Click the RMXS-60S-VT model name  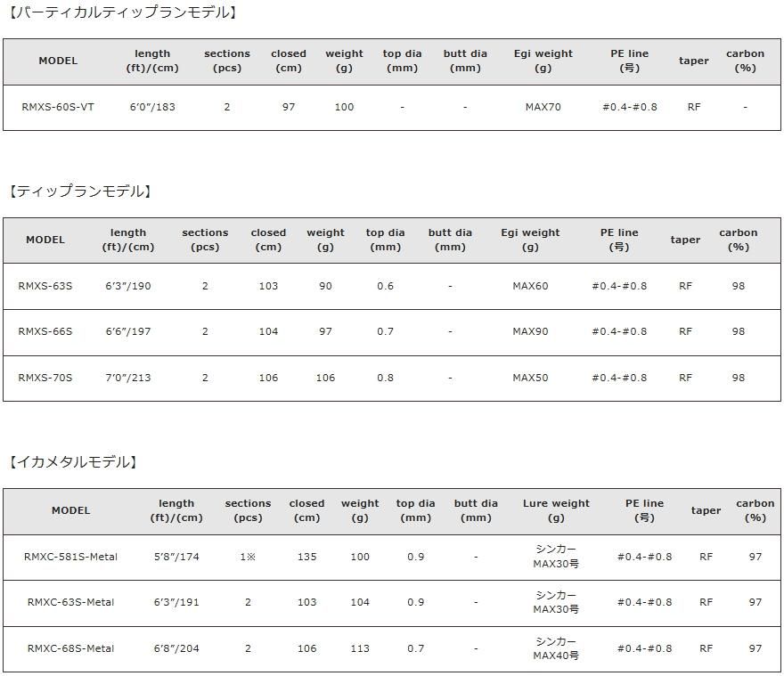pyautogui.click(x=58, y=107)
